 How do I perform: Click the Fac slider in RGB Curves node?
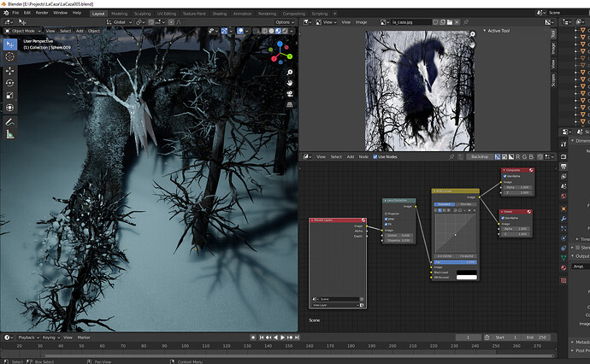click(455, 262)
